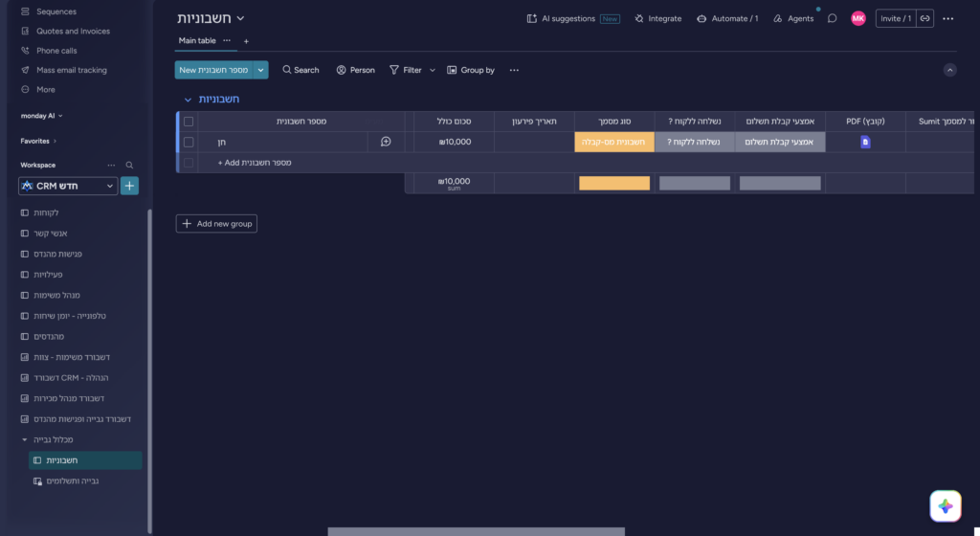Collapse the מכלול גבייה folder
This screenshot has height=536, width=980.
tap(24, 439)
